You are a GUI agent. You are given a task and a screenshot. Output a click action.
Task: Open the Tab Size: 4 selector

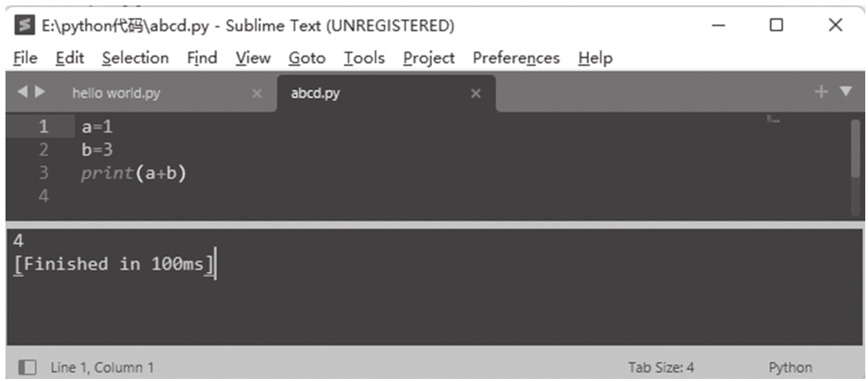[660, 367]
